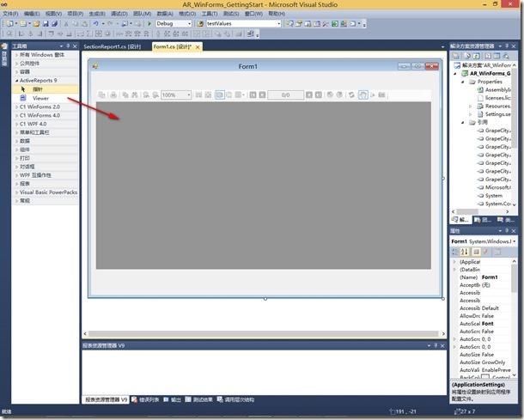Viewport: 524px width, 420px height.
Task: Open the 100% zoom dropdown in the viewer
Action: point(189,95)
